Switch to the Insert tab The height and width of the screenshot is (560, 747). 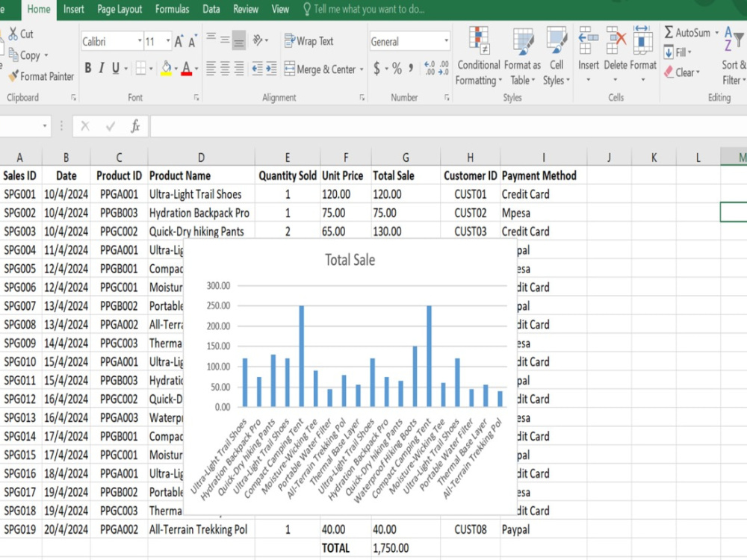[x=73, y=9]
